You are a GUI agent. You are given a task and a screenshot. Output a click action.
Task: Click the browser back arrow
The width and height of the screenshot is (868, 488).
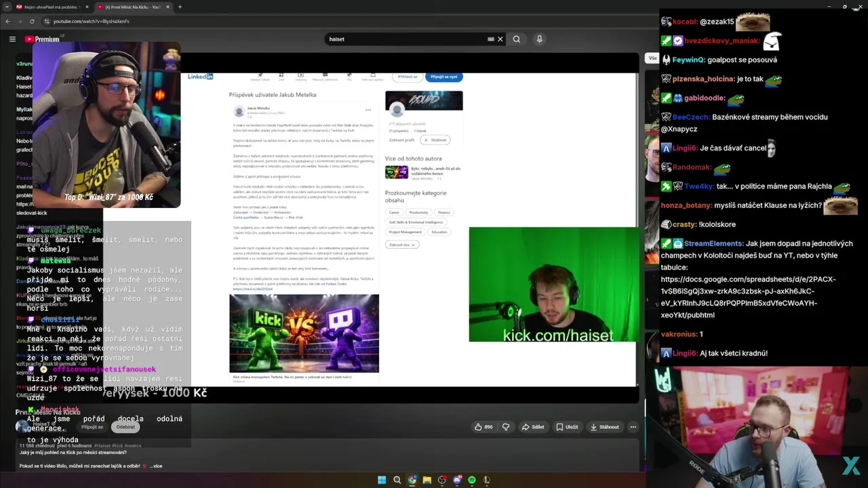click(7, 21)
